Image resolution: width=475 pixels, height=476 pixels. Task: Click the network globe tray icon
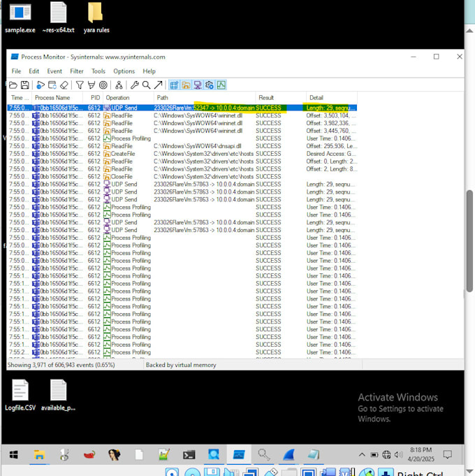pos(386,454)
